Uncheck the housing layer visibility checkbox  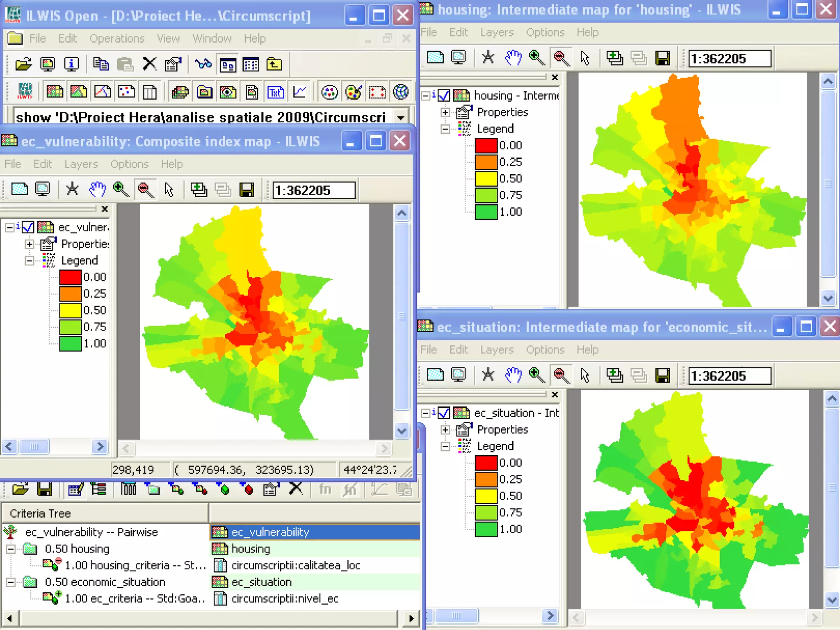tap(444, 96)
